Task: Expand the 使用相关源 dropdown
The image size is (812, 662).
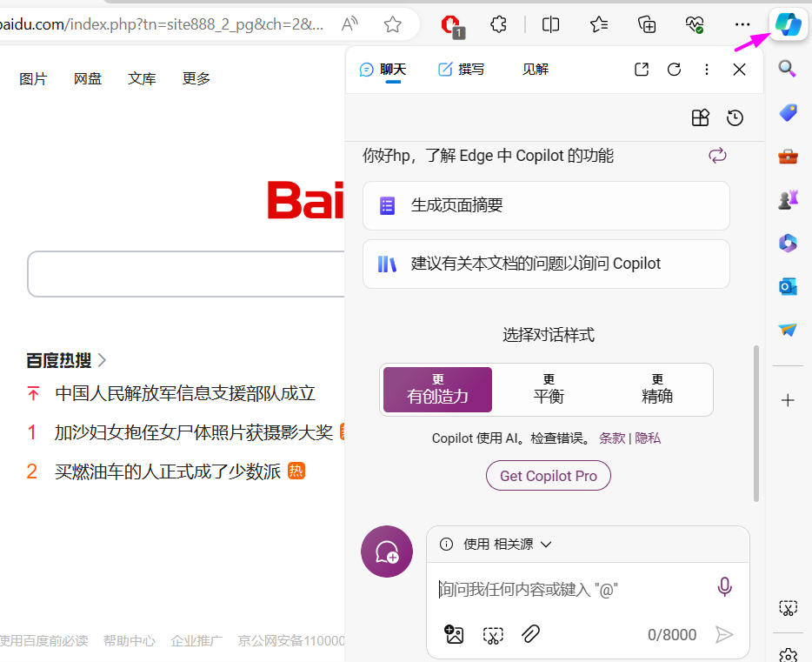Action: click(x=546, y=545)
